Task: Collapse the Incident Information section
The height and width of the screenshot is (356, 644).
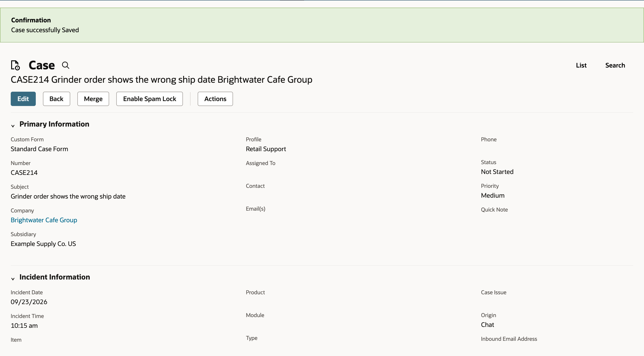Action: pos(13,279)
